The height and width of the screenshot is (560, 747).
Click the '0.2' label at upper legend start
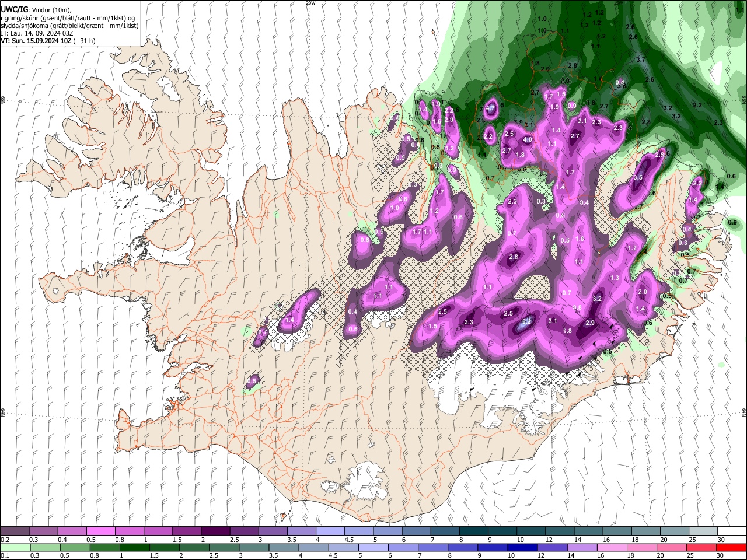(x=5, y=540)
